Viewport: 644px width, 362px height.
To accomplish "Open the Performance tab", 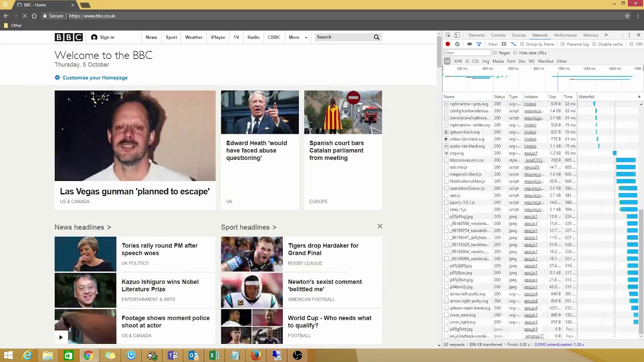I will point(566,35).
